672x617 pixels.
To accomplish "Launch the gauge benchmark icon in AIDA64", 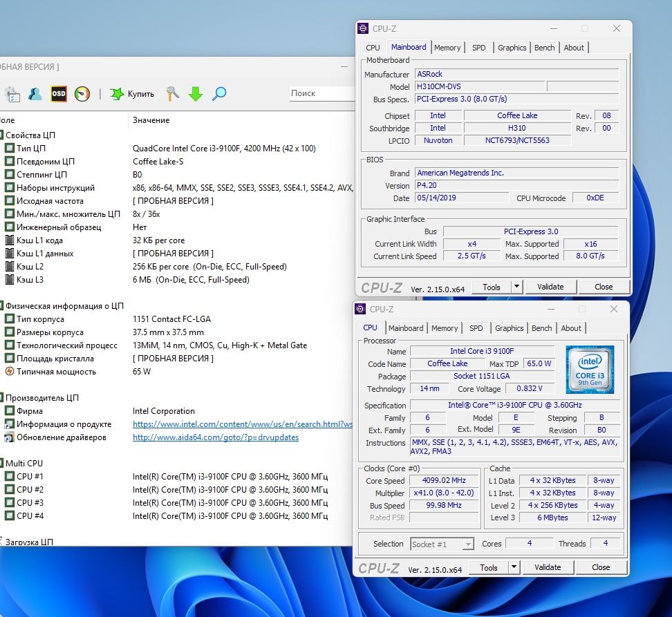I will [x=82, y=94].
